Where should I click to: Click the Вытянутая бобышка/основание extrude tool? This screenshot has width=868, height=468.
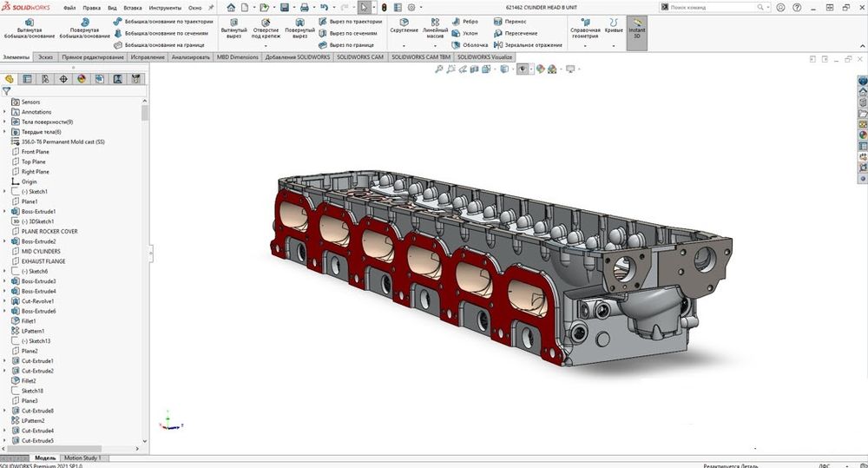(x=30, y=27)
